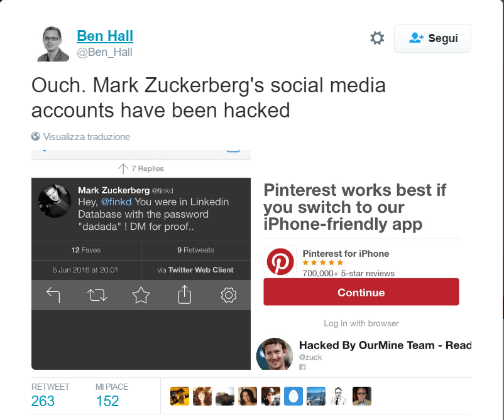The image size is (504, 420).
Task: Click star favorite icon in embedded tweet
Action: (x=141, y=295)
